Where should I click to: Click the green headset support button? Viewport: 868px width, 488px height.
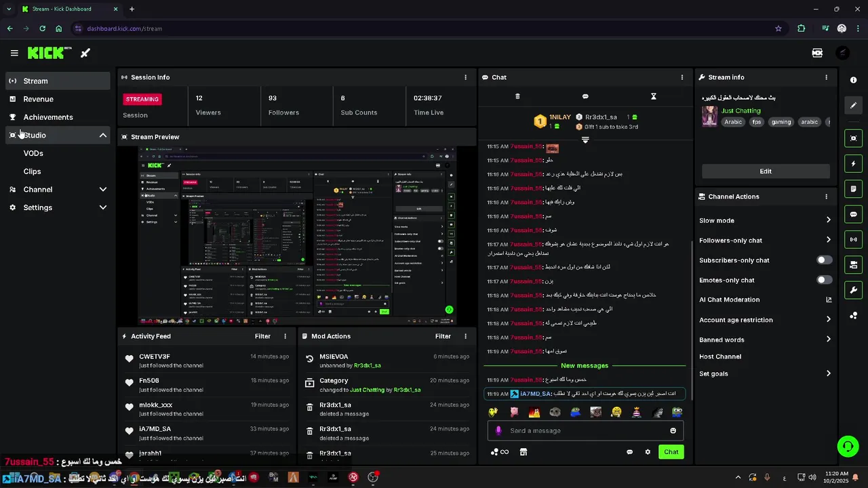tap(848, 446)
